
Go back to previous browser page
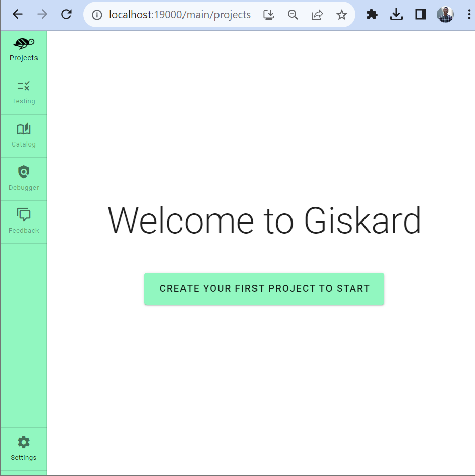tap(18, 14)
